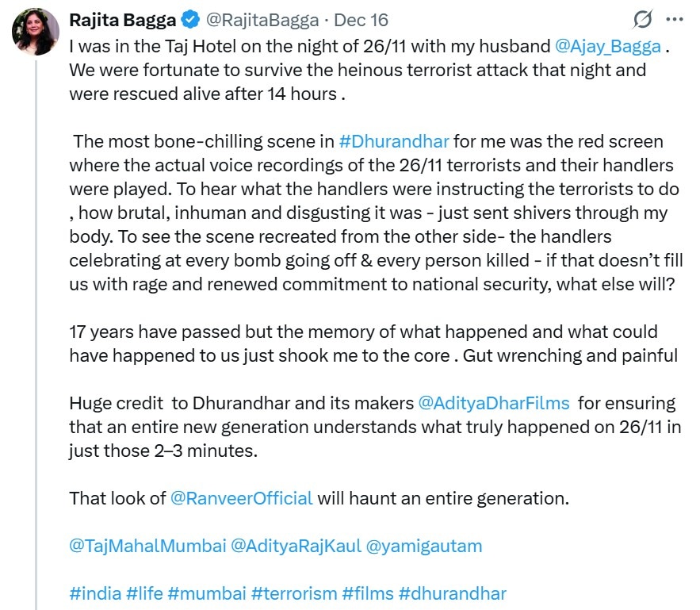Screen dimensions: 700x610
Task: Visit the @AdityaDharFilms profile mention
Action: tap(495, 402)
